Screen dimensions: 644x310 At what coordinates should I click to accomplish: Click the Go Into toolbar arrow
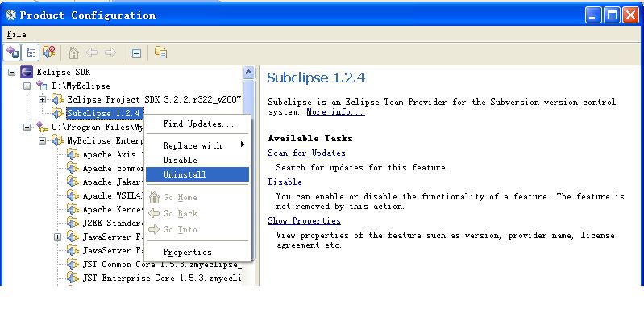110,52
